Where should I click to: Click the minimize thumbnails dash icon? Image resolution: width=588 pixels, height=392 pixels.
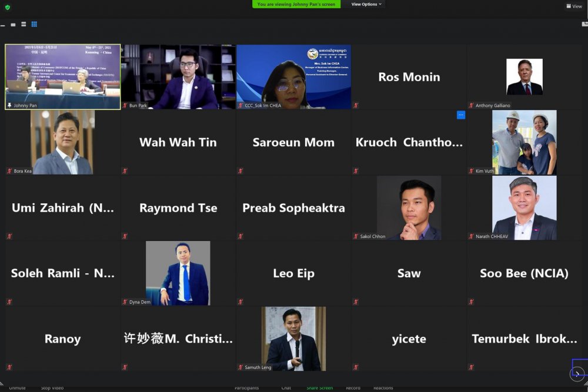(2, 25)
